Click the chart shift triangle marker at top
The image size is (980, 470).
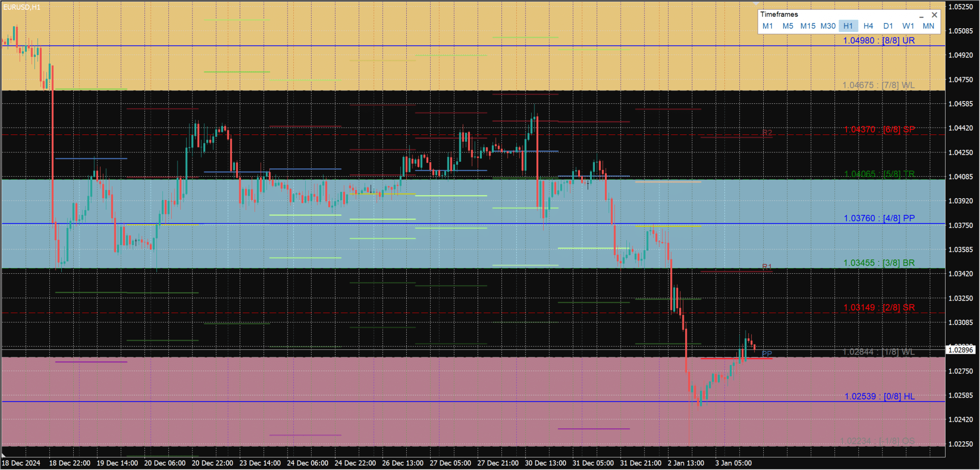coord(756,3)
